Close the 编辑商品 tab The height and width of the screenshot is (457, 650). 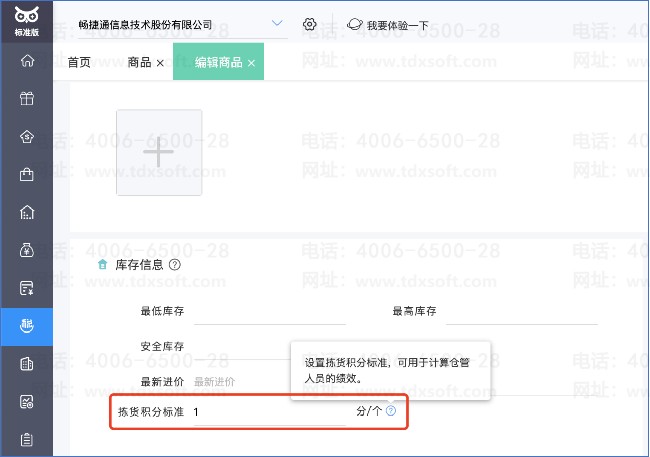point(252,63)
